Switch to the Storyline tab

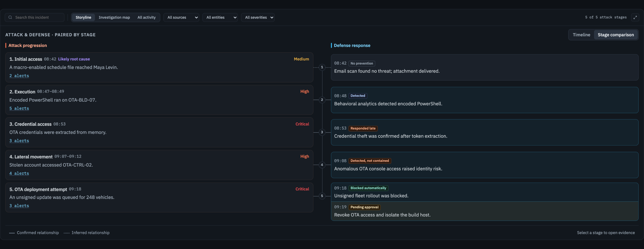click(x=83, y=17)
